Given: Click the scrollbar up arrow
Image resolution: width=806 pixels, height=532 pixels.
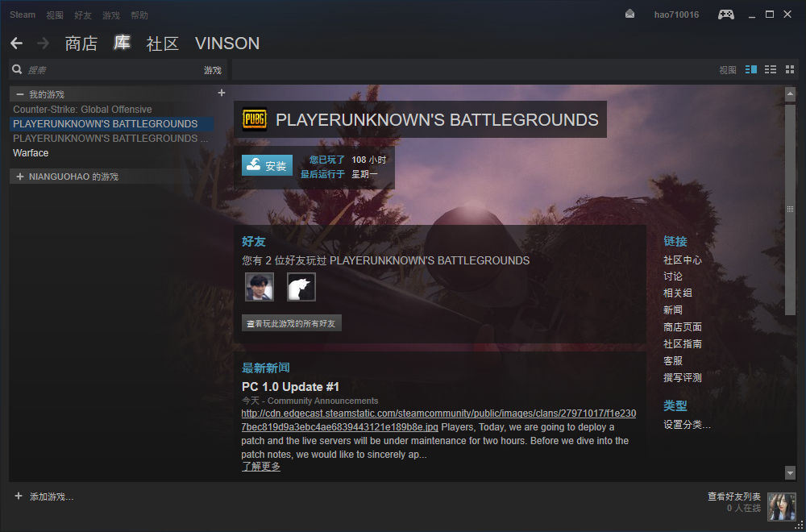Looking at the screenshot, I should coord(790,94).
